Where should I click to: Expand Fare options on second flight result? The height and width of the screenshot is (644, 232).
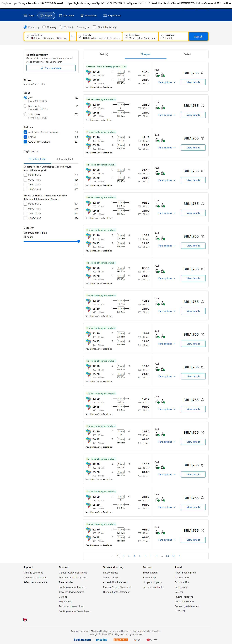click(167, 115)
